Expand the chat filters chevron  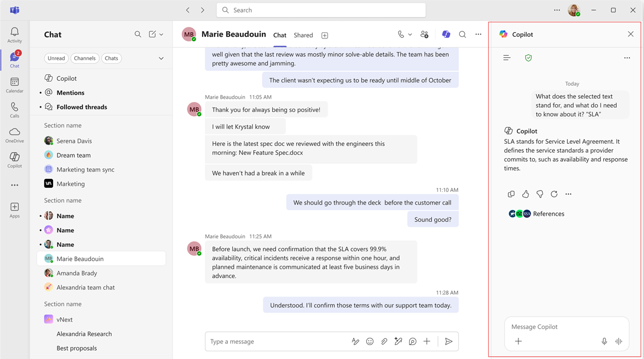pyautogui.click(x=161, y=59)
